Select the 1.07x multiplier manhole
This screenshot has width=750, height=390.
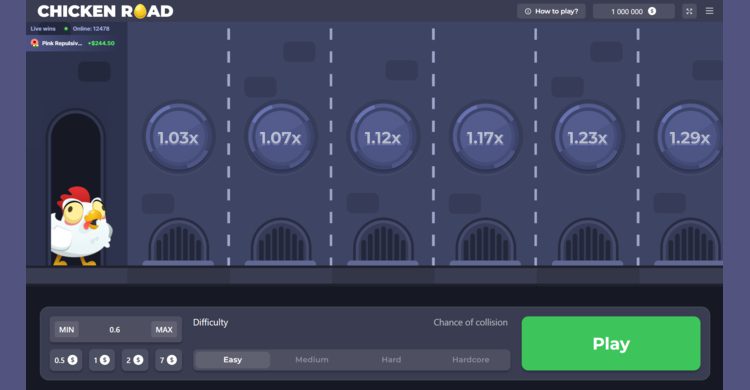pyautogui.click(x=281, y=137)
